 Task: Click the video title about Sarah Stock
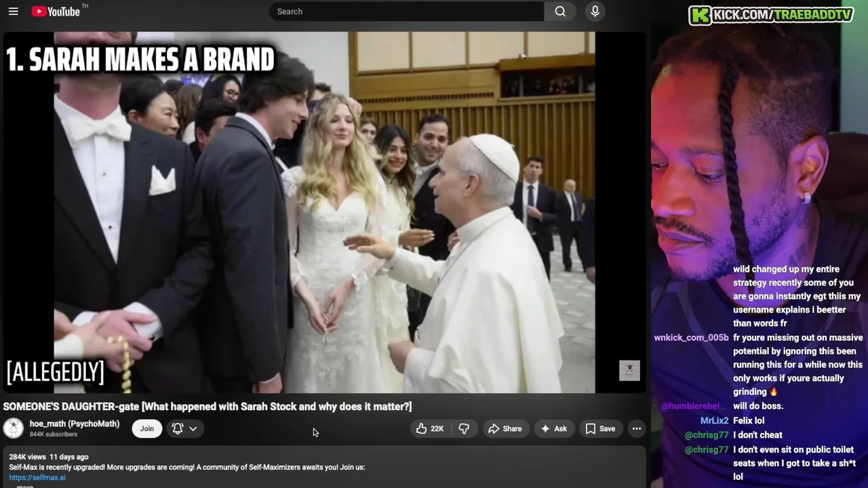pos(208,407)
